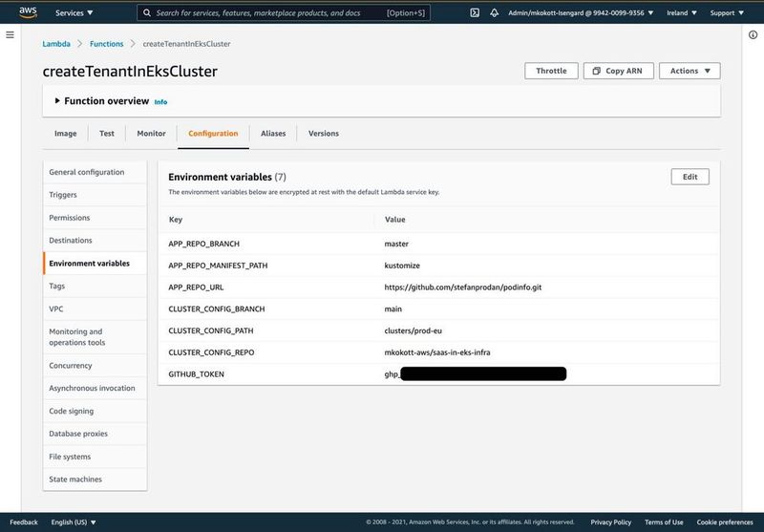Screen dimensions: 764x532
Task: Open the Services dropdown menu
Action: 74,12
